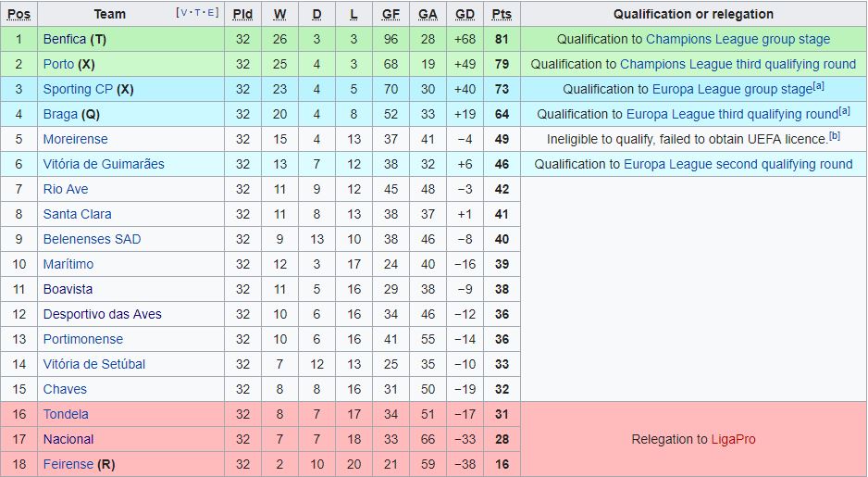The width and height of the screenshot is (868, 477).
Task: Open footnote [b] next to UEFA licence
Action: pyautogui.click(x=835, y=136)
